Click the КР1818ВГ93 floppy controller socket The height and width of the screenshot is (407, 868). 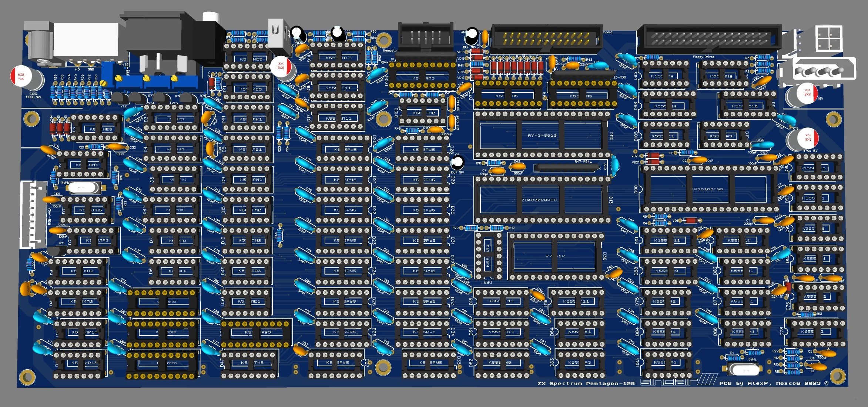(x=710, y=189)
